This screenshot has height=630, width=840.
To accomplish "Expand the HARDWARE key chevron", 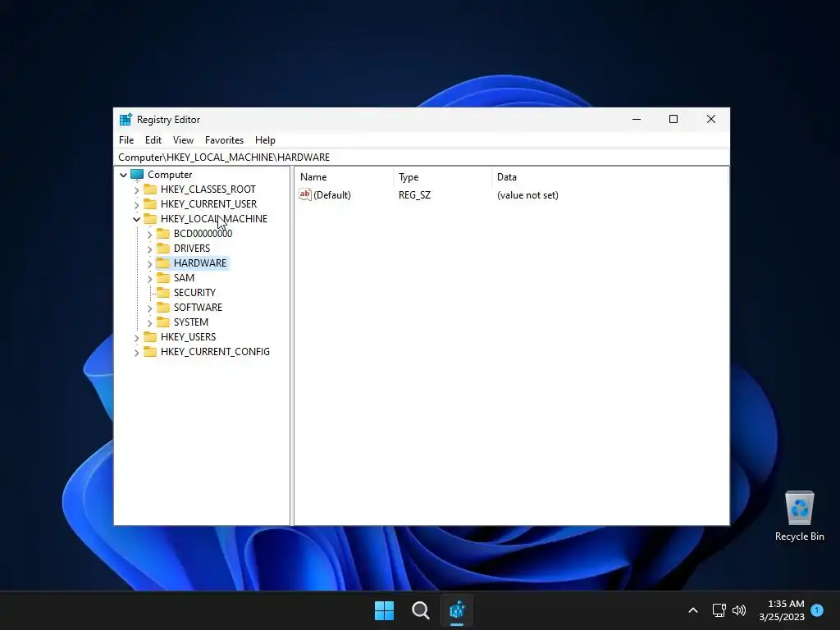I will (x=149, y=263).
